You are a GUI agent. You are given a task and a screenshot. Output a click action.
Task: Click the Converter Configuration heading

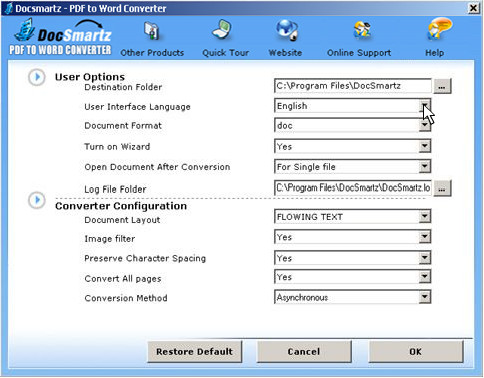(x=121, y=206)
